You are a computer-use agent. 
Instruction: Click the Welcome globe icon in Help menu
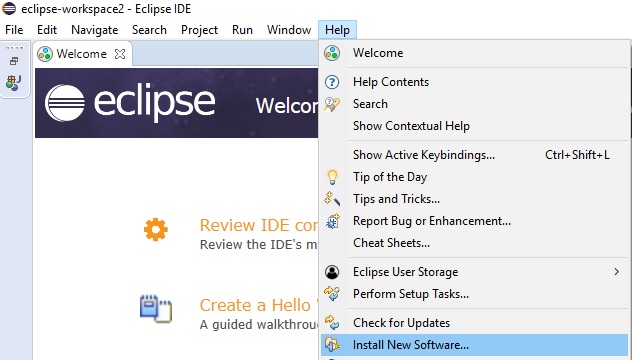coord(332,53)
